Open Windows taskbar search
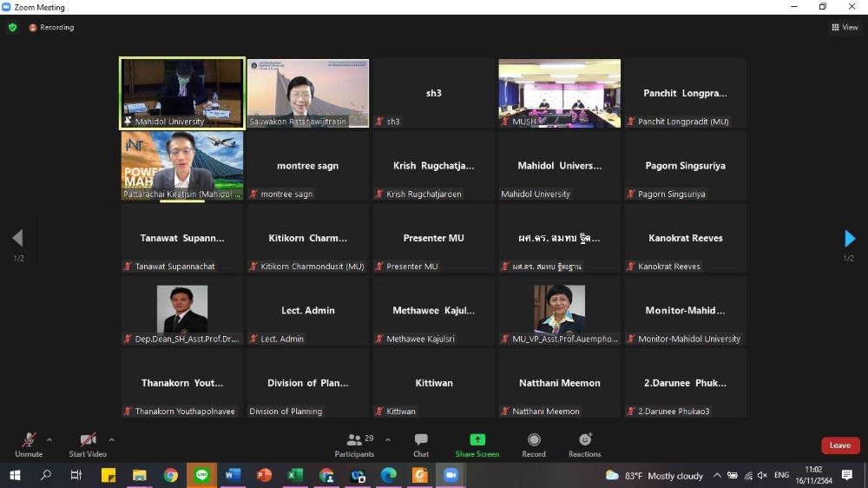868x488 pixels. pyautogui.click(x=46, y=475)
